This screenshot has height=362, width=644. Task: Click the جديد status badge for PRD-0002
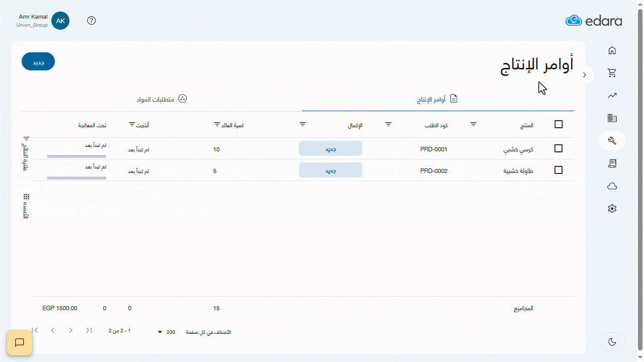[x=331, y=170]
